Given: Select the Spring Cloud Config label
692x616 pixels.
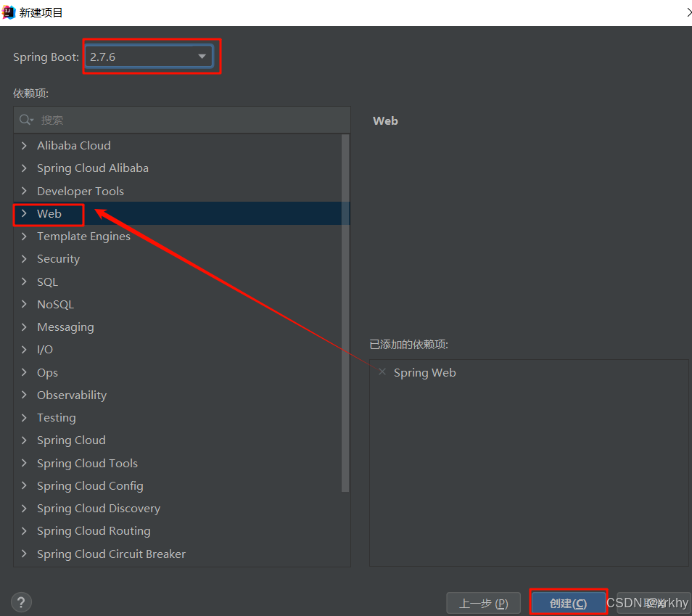Looking at the screenshot, I should click(90, 485).
